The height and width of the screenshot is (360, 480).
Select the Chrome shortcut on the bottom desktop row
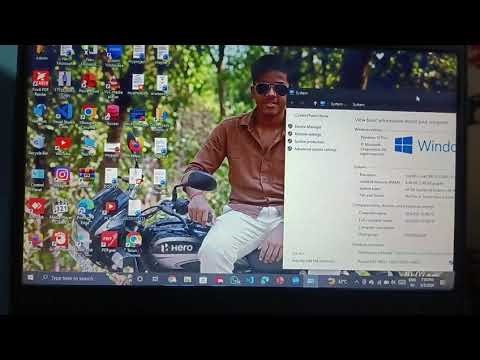pyautogui.click(x=133, y=242)
